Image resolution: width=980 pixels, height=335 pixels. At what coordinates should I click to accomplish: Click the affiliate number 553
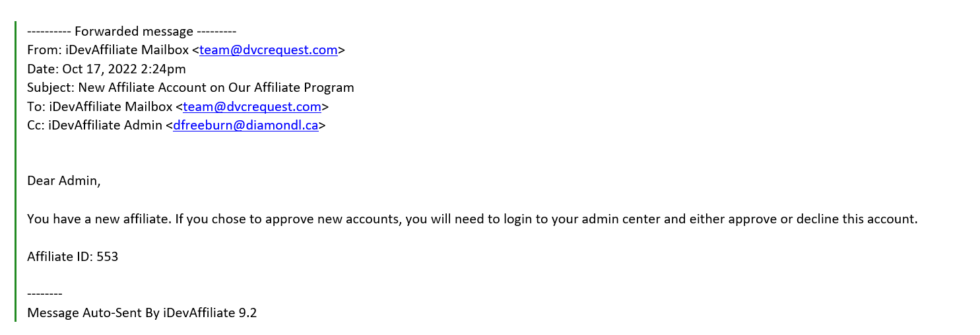108,256
